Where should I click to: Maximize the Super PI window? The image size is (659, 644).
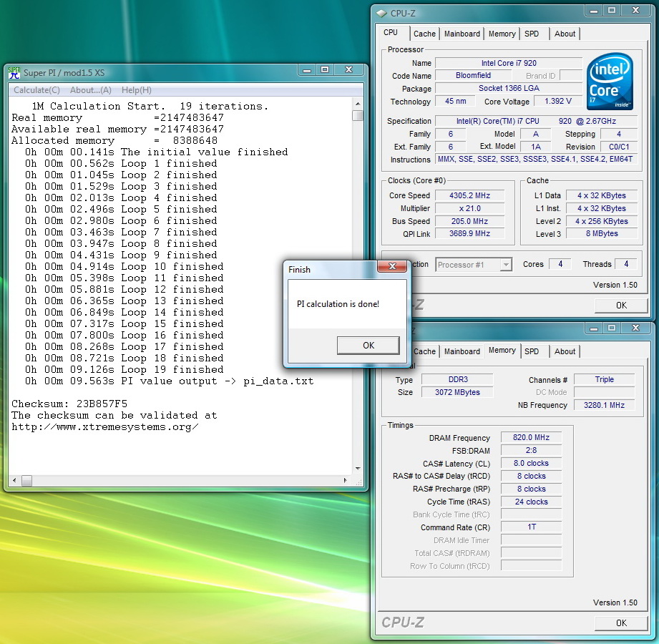pos(325,70)
